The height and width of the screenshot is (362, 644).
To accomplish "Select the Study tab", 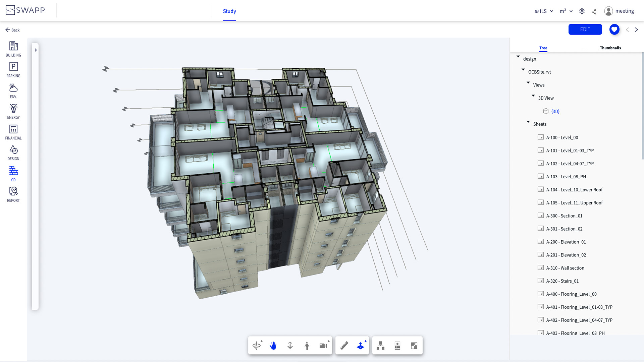I will pos(229,11).
